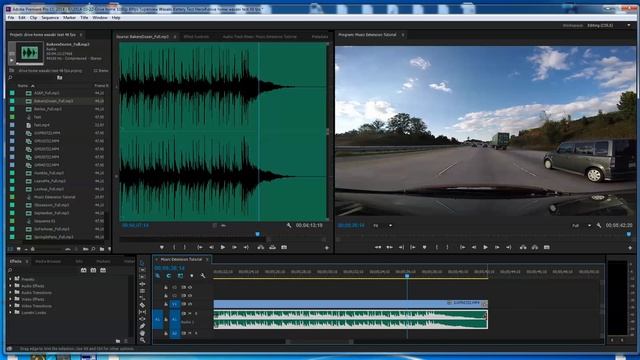This screenshot has width=640, height=360.
Task: Play the Source monitor clip
Action: [x=222, y=247]
